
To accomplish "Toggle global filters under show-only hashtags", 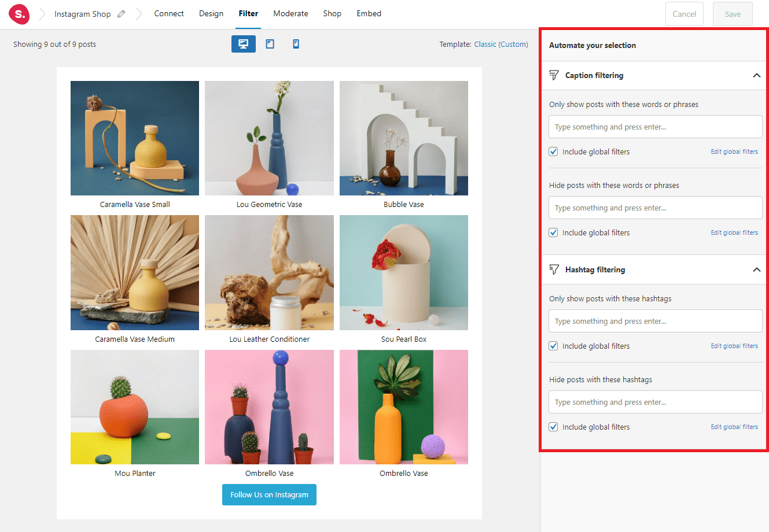I will pyautogui.click(x=553, y=346).
